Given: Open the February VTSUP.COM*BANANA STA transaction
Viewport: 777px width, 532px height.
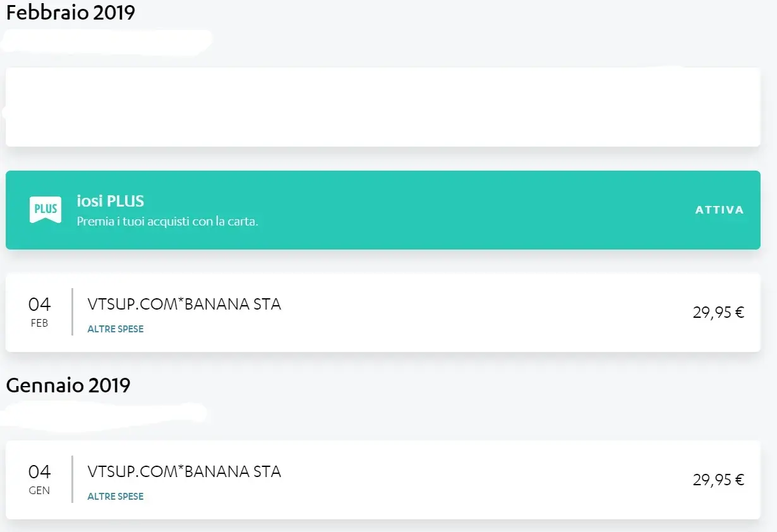Looking at the screenshot, I should (184, 305).
